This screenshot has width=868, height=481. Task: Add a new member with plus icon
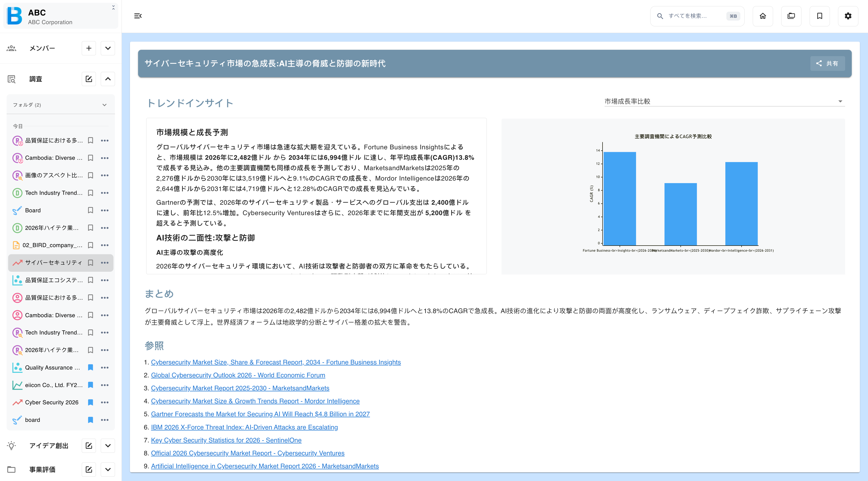(x=89, y=48)
